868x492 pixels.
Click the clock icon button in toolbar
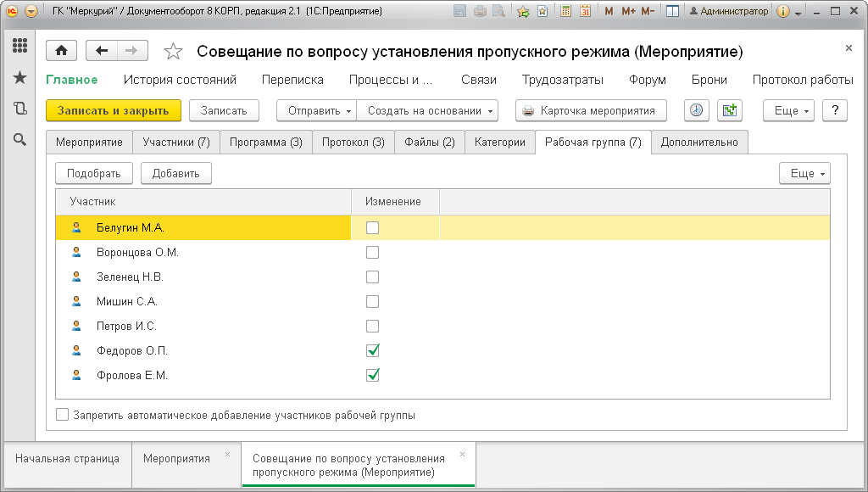coord(697,110)
